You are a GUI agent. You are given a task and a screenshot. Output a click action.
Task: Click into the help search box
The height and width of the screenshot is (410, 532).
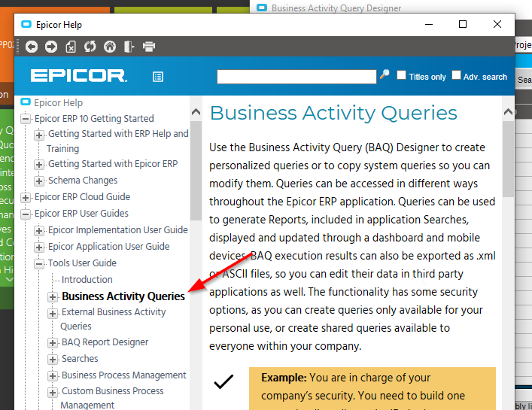coord(296,77)
